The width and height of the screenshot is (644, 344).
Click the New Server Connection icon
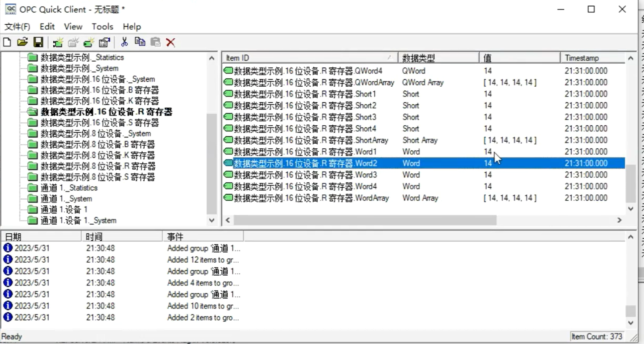point(58,42)
